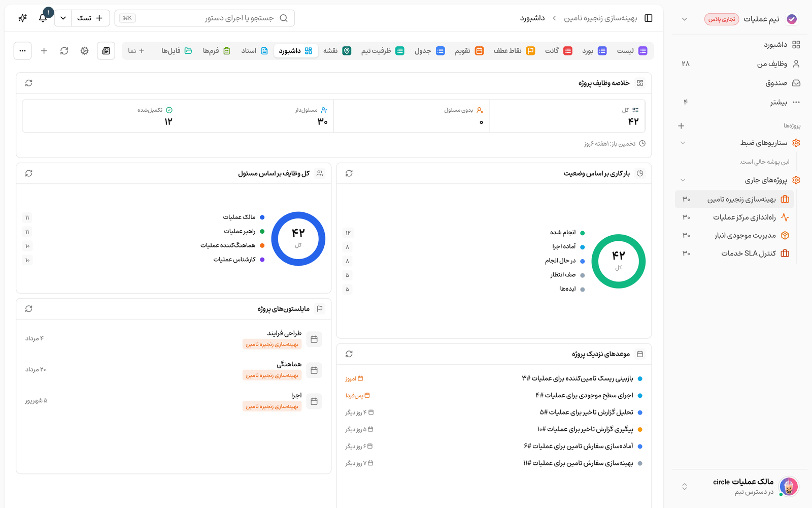Image resolution: width=812 pixels, height=508 pixels.
Task: Switch to the «فرم‌ها» tab
Action: (x=216, y=51)
